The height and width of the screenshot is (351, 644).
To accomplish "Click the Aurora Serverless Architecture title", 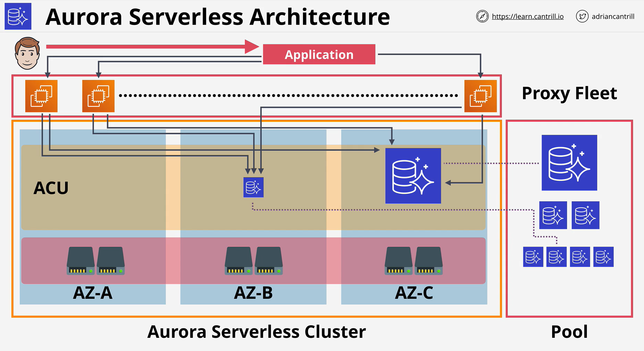I will point(218,17).
